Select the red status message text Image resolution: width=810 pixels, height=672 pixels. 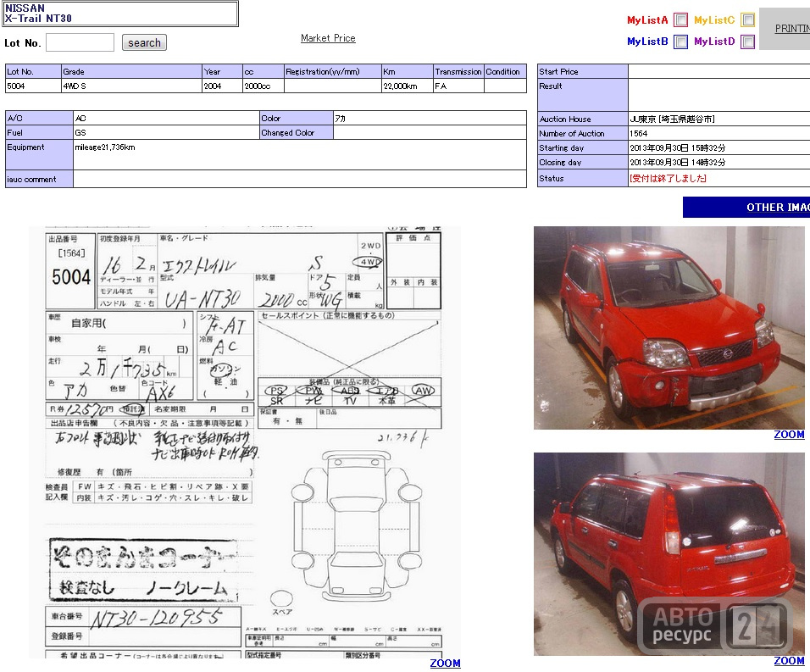[668, 178]
